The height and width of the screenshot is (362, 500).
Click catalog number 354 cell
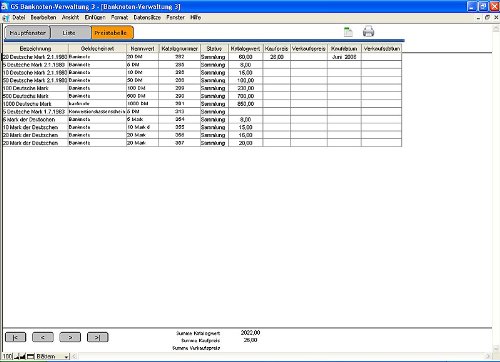(179, 120)
